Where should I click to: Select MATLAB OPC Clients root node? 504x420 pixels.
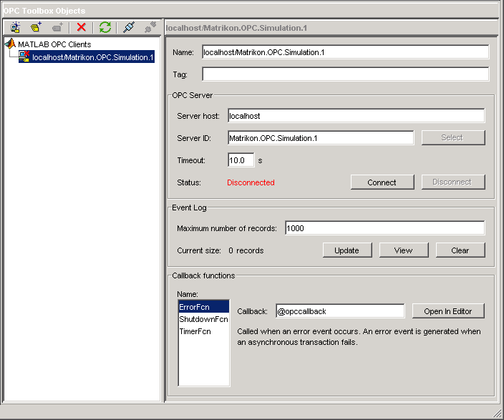(54, 44)
